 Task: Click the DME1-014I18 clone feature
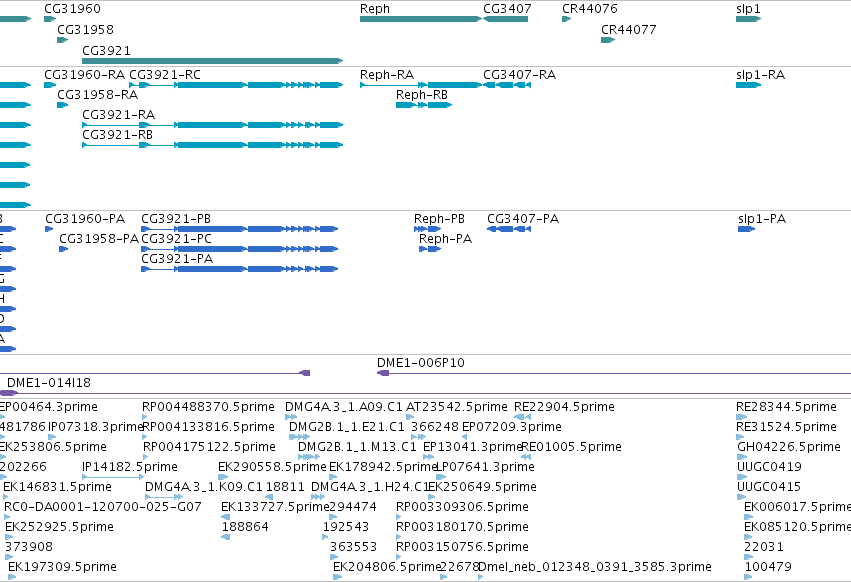pos(426,393)
